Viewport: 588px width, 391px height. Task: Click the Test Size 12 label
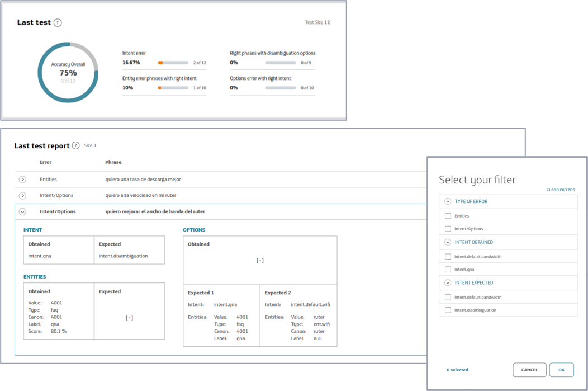317,22
